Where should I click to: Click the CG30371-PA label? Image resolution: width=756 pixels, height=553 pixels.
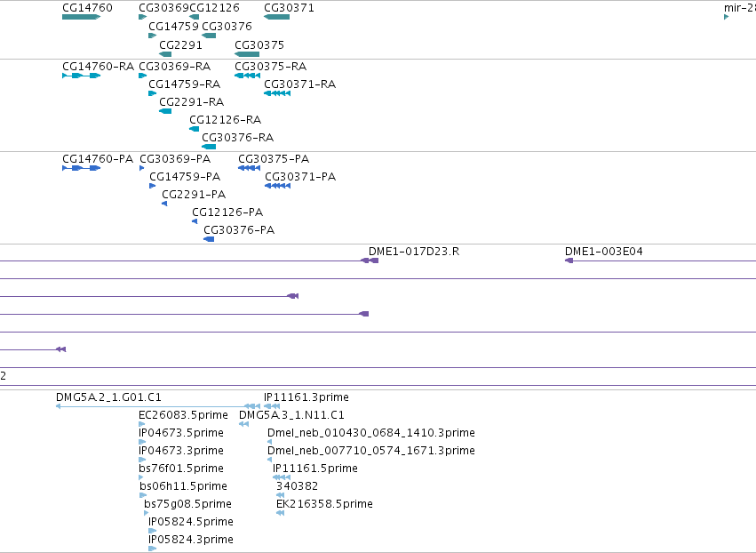point(300,177)
